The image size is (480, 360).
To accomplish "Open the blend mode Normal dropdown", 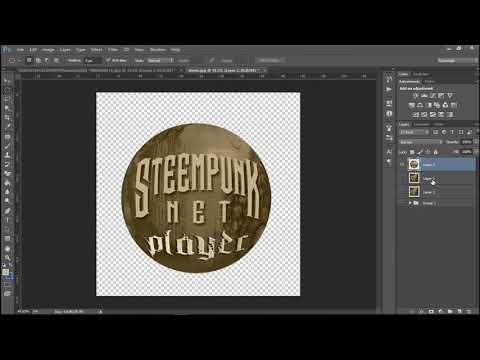I will coord(421,142).
